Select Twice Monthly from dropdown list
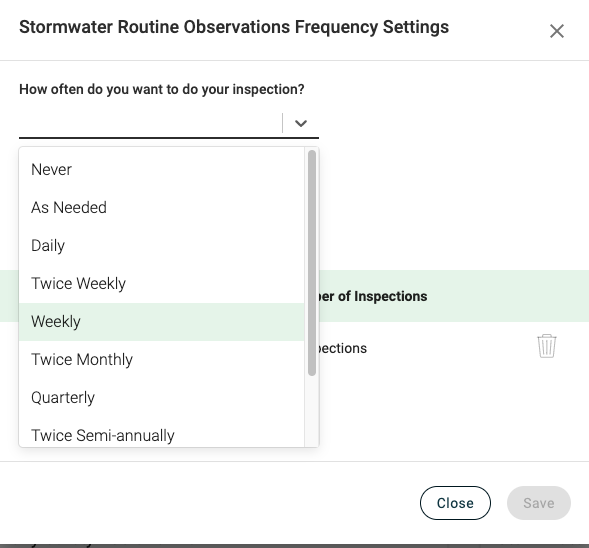 coord(162,360)
